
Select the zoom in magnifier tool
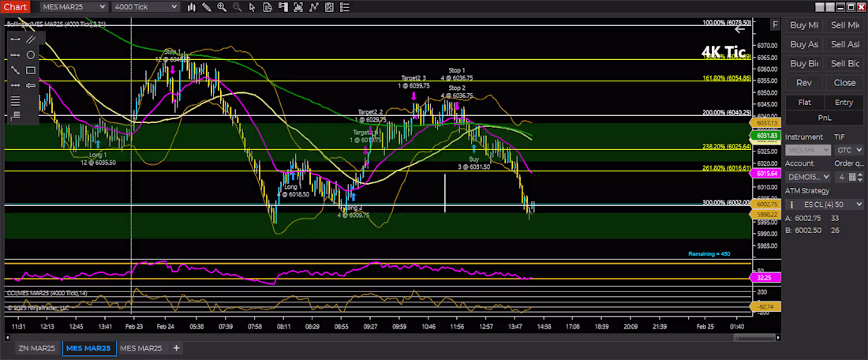[222, 7]
